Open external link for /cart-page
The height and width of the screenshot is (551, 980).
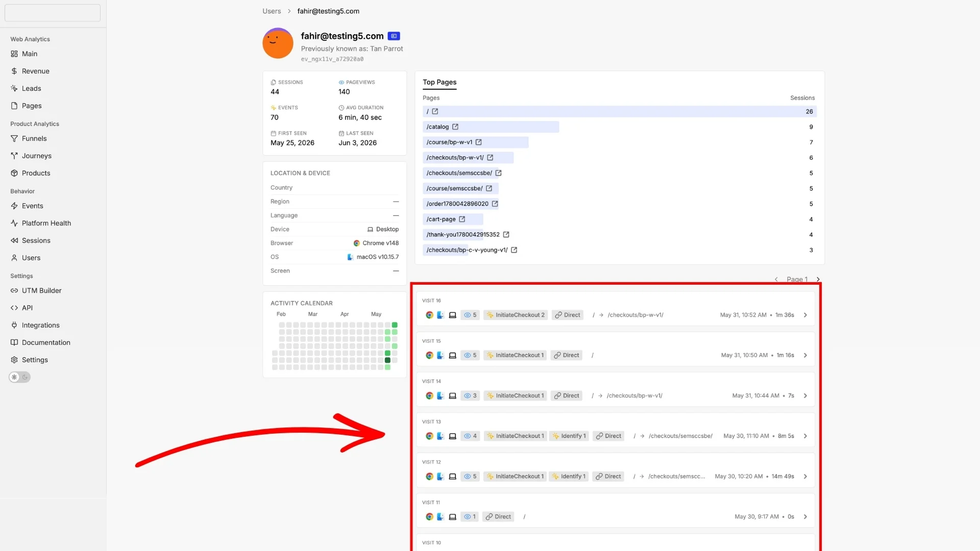462,219
